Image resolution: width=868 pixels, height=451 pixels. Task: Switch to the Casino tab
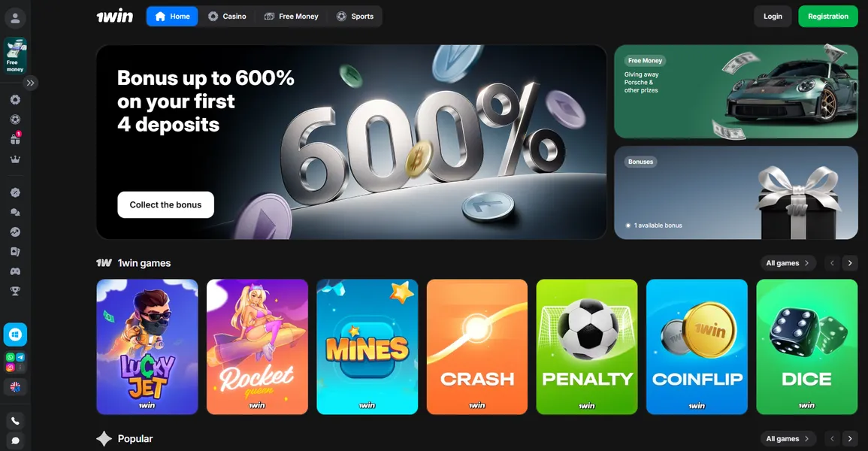(227, 17)
